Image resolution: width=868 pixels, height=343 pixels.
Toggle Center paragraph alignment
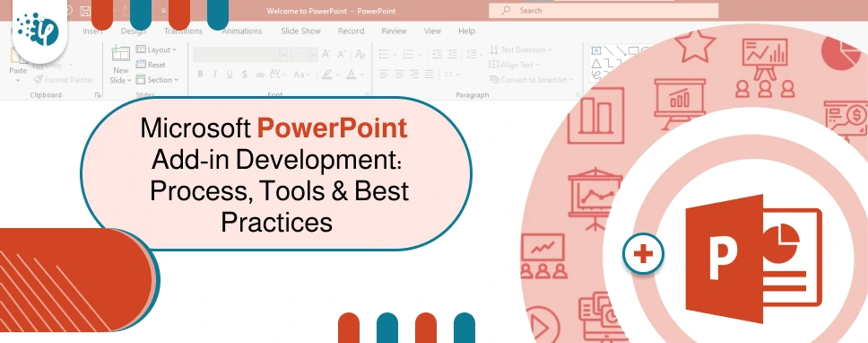point(399,75)
